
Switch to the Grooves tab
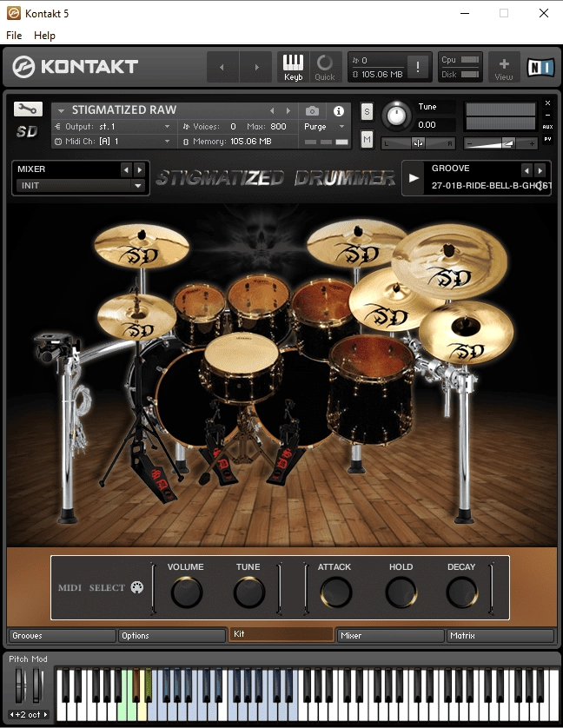[62, 636]
